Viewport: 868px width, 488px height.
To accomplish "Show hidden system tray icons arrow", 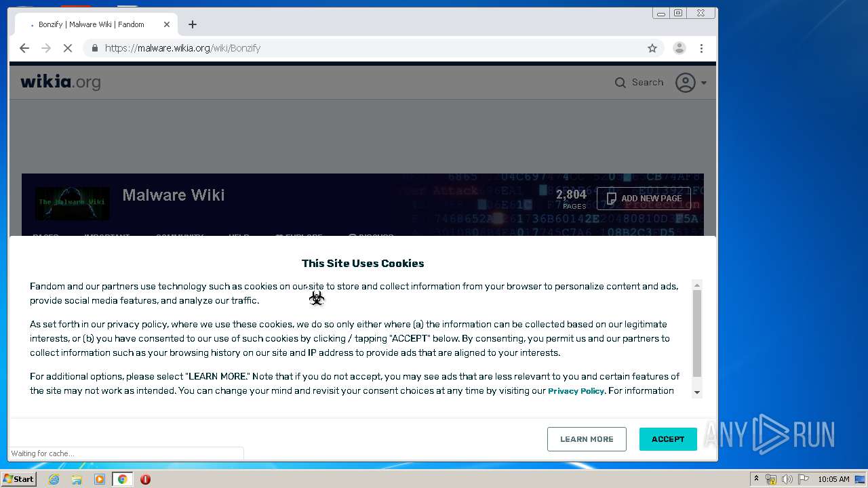I will (756, 479).
